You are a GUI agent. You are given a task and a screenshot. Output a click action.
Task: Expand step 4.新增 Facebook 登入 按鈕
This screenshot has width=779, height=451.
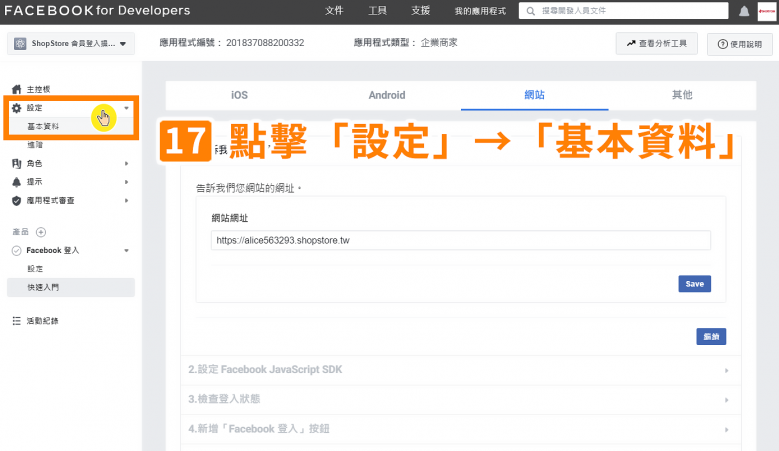pos(461,429)
